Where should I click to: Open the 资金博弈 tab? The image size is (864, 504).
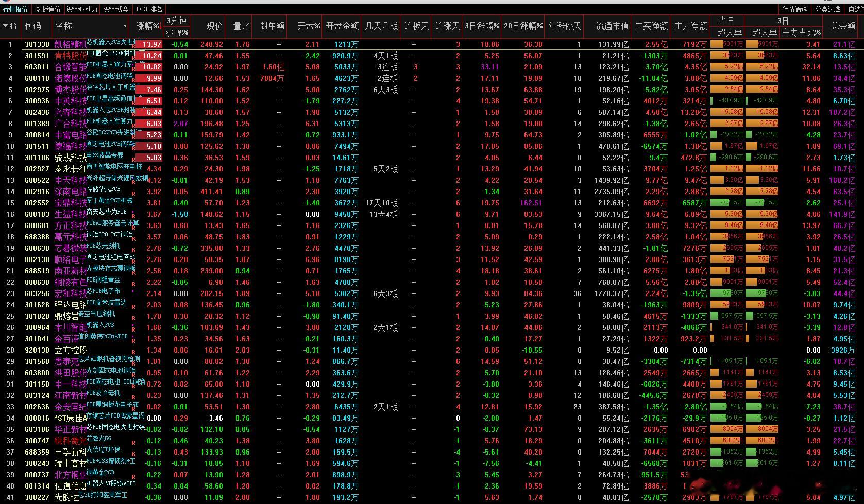pos(116,9)
